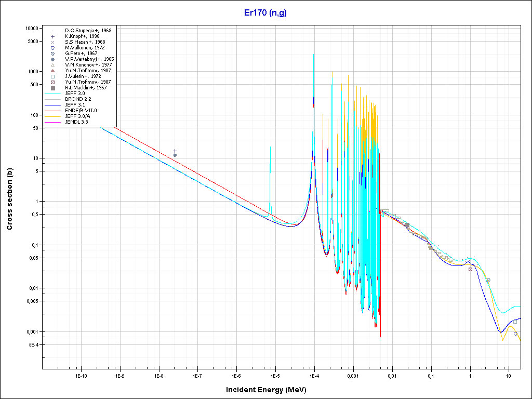Click the 1E-10 tick label on x-axis
The height and width of the screenshot is (399, 532).
(81, 376)
